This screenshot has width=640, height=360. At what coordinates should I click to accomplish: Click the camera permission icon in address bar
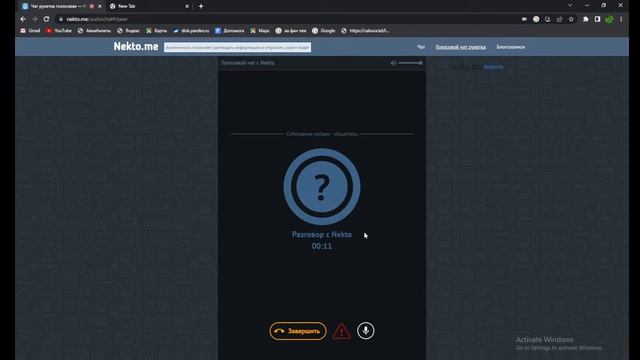click(x=524, y=19)
